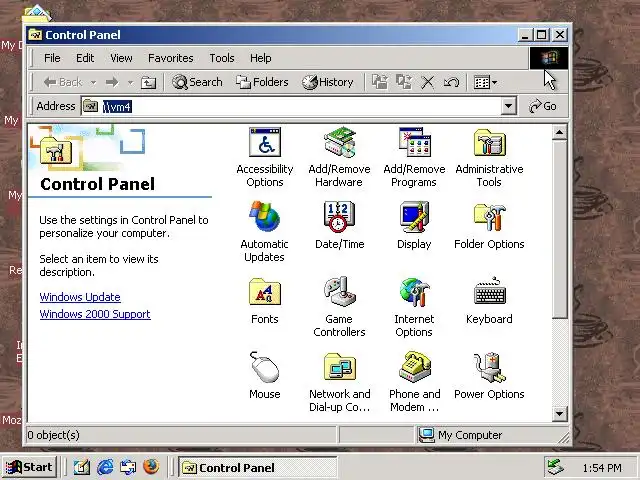Screen dimensions: 640x480
Task: Go up one folder level
Action: pyautogui.click(x=148, y=82)
